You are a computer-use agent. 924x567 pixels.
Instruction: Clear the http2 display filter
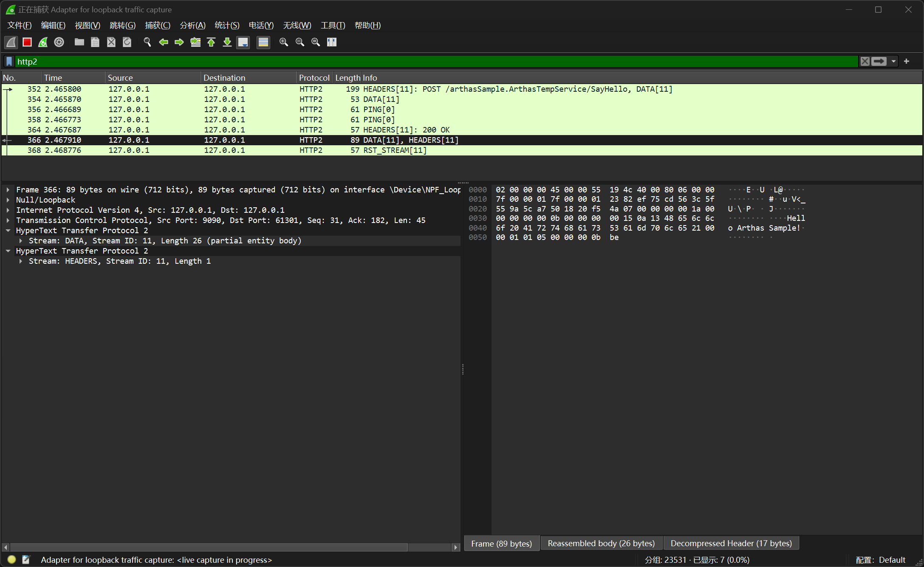coord(865,62)
